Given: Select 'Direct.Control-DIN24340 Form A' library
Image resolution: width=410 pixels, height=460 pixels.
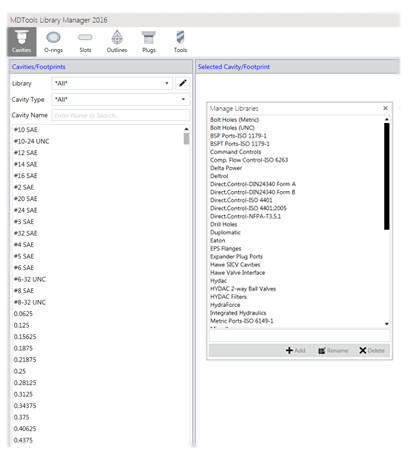Looking at the screenshot, I should (253, 184).
